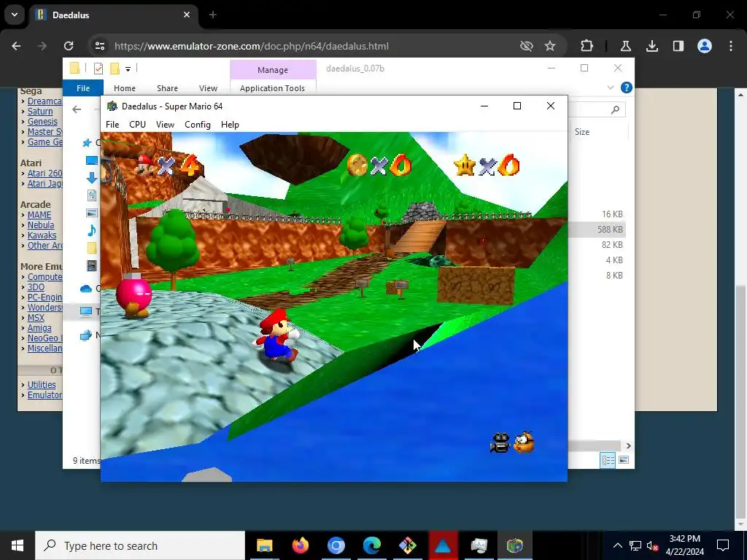Select Network icon in Explorer sidebar

click(86, 335)
